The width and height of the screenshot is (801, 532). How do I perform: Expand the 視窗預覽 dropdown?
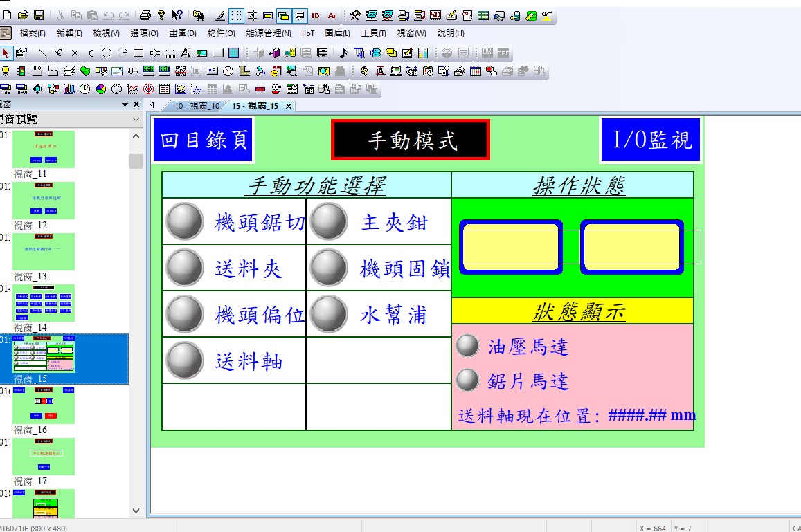(x=136, y=120)
